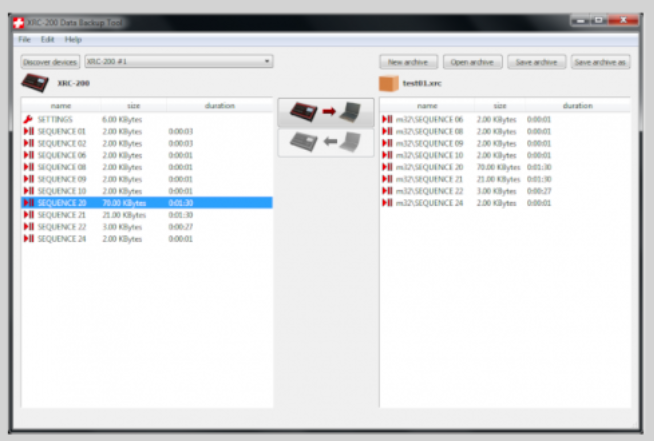Click the icon beside m32\SEQUENCE 06

[x=387, y=119]
